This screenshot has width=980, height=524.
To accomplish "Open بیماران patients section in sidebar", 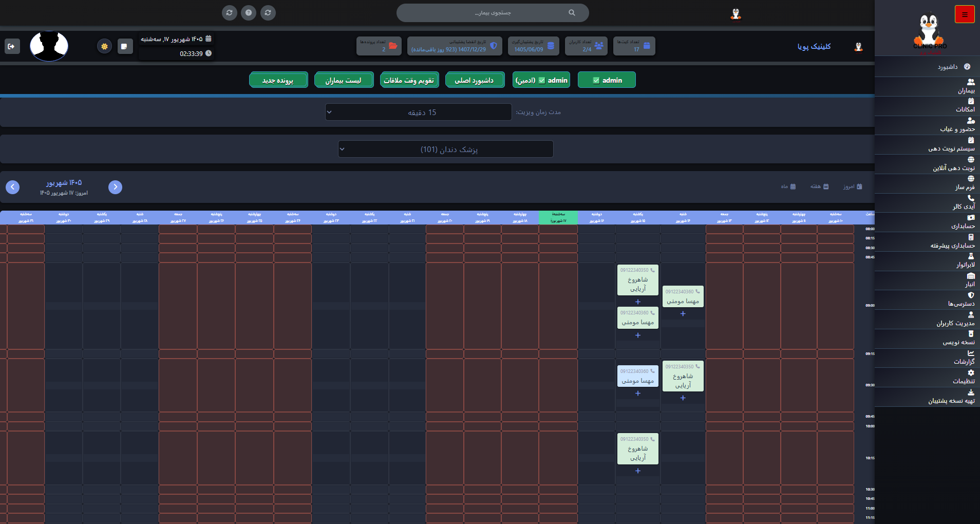I will tap(927, 87).
